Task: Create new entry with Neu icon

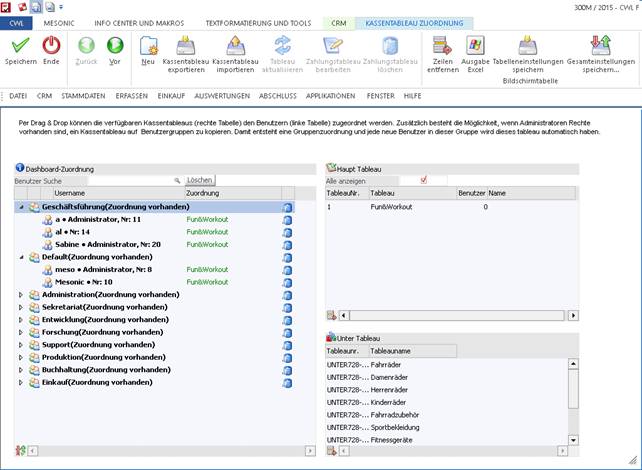Action: pyautogui.click(x=148, y=46)
